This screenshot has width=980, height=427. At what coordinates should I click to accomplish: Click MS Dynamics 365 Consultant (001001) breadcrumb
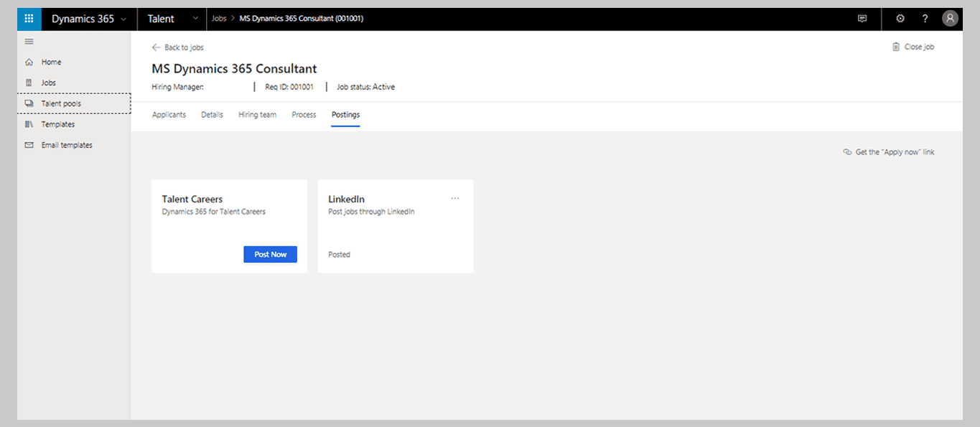click(x=302, y=19)
